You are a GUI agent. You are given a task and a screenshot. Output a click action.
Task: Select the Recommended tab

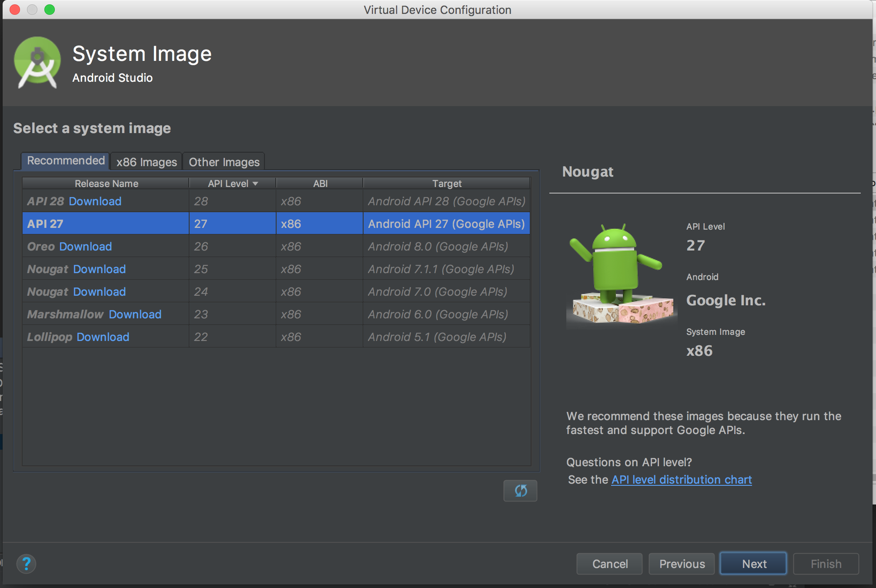click(65, 161)
